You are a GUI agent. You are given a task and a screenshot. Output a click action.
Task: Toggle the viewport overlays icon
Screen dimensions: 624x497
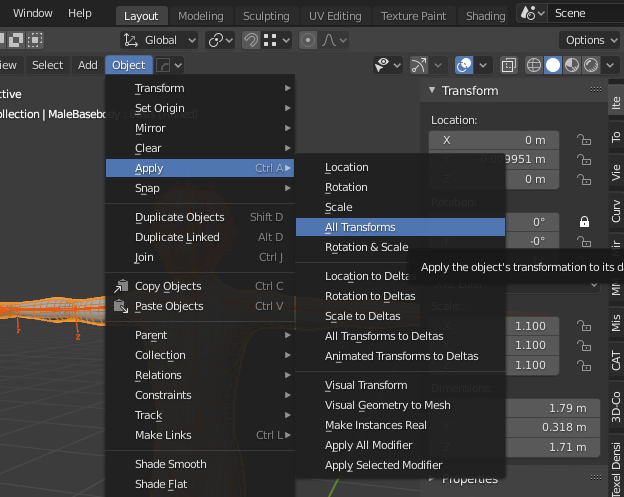pos(464,65)
